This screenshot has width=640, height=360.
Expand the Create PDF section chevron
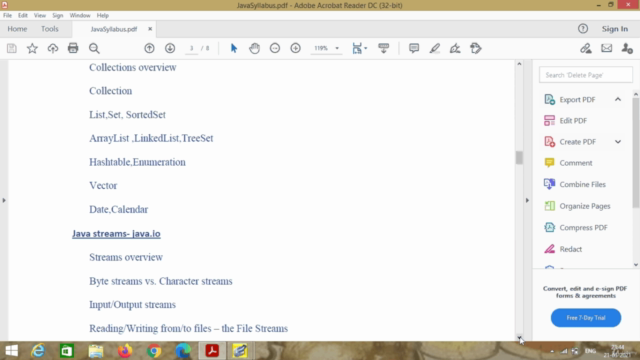(x=618, y=142)
